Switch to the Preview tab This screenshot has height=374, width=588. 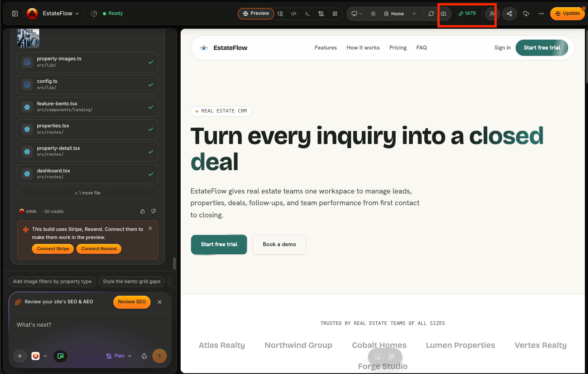[256, 14]
